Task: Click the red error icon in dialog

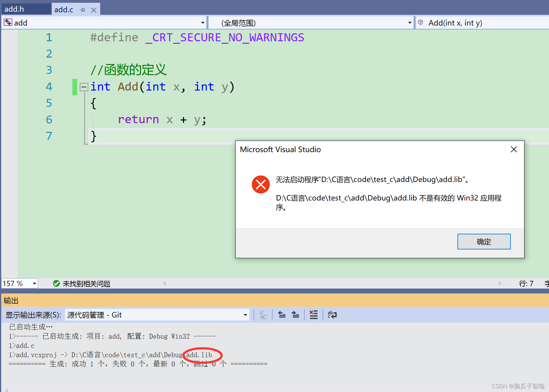Action: (x=261, y=184)
